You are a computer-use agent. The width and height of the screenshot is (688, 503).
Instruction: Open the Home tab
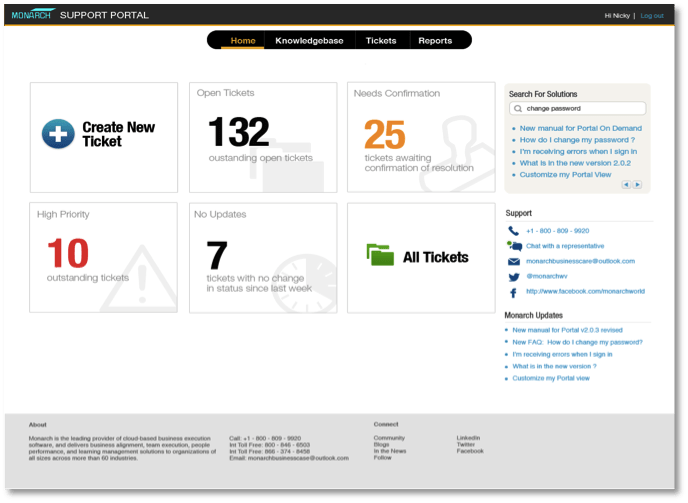pyautogui.click(x=243, y=41)
